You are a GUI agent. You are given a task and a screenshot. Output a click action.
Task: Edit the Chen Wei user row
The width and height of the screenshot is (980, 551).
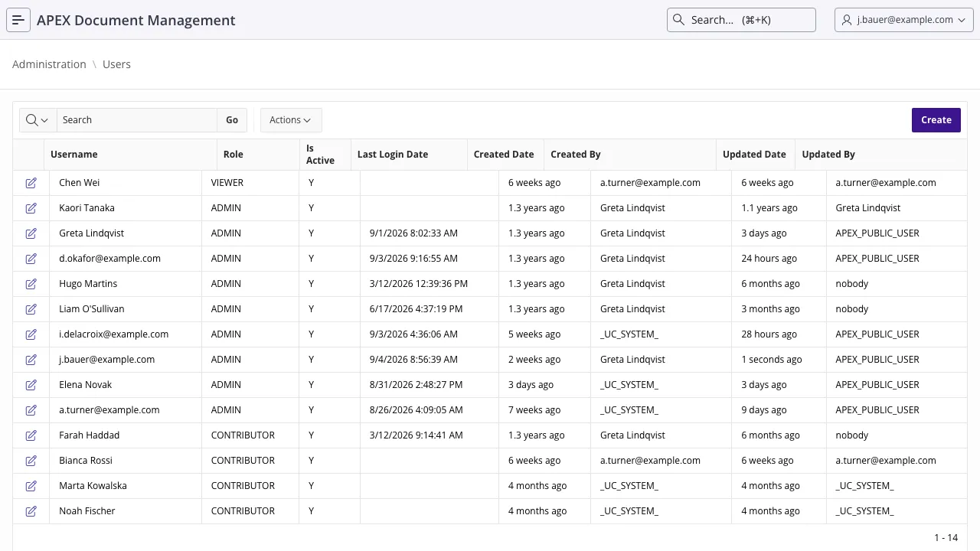(31, 183)
